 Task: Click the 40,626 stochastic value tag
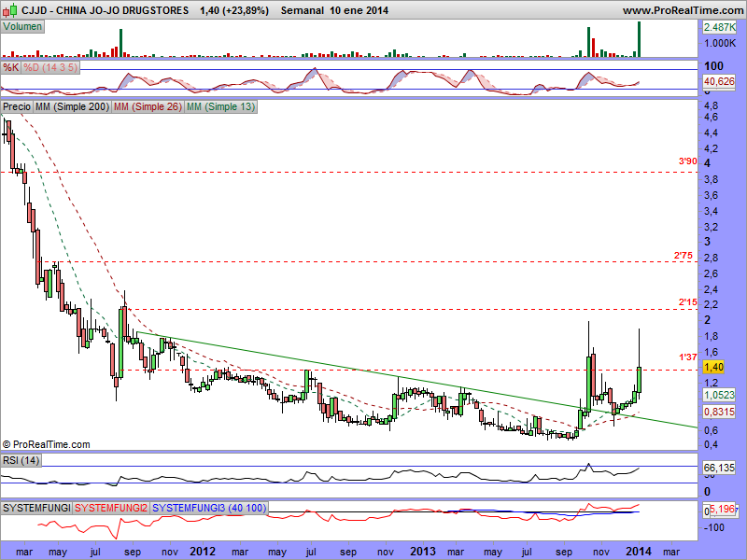point(719,81)
